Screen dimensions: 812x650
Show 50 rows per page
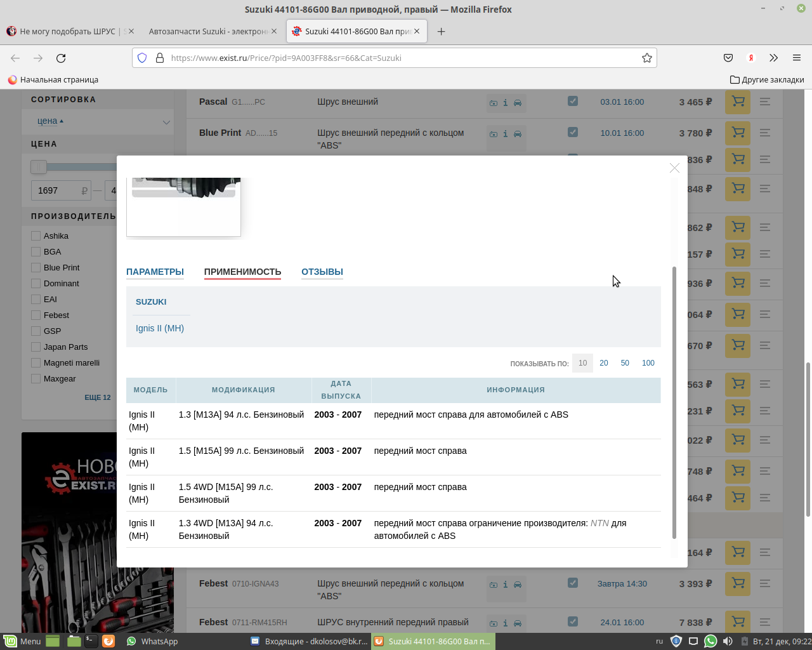(625, 363)
